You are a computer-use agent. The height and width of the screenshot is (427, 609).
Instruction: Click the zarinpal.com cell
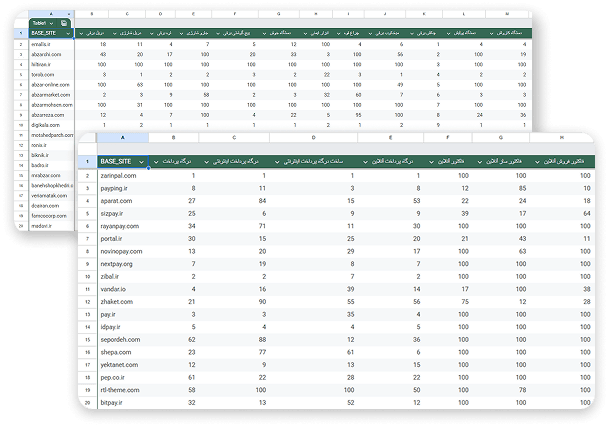[123, 176]
